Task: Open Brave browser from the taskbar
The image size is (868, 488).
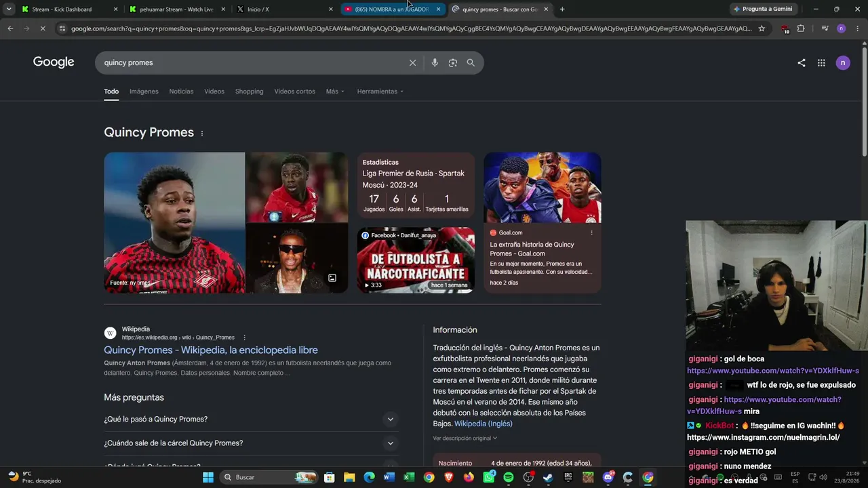Action: (449, 477)
